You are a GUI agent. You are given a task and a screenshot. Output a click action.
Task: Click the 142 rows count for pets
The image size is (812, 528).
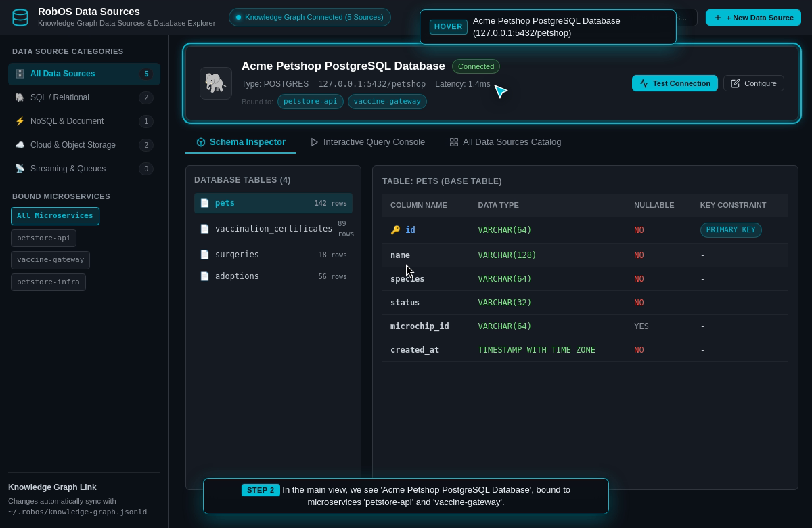[x=331, y=203]
